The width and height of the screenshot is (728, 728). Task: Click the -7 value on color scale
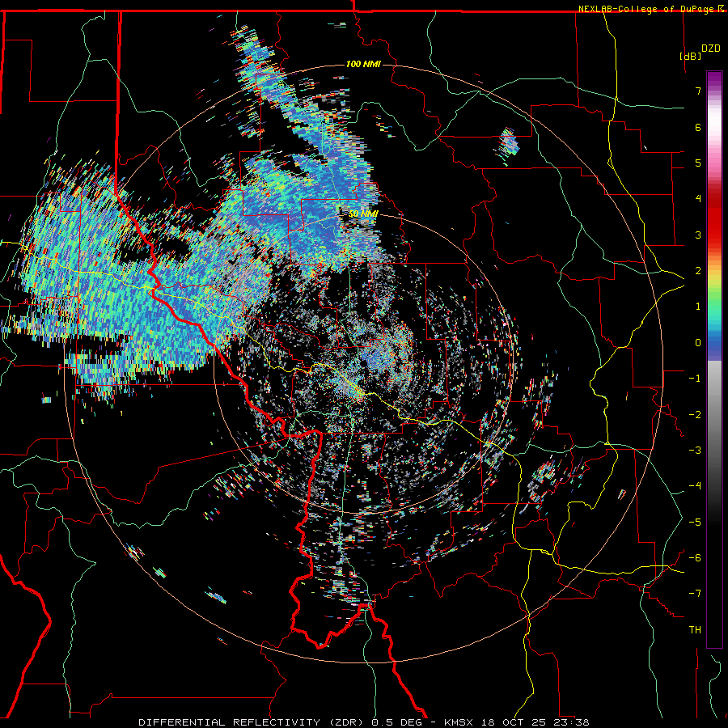tap(695, 594)
